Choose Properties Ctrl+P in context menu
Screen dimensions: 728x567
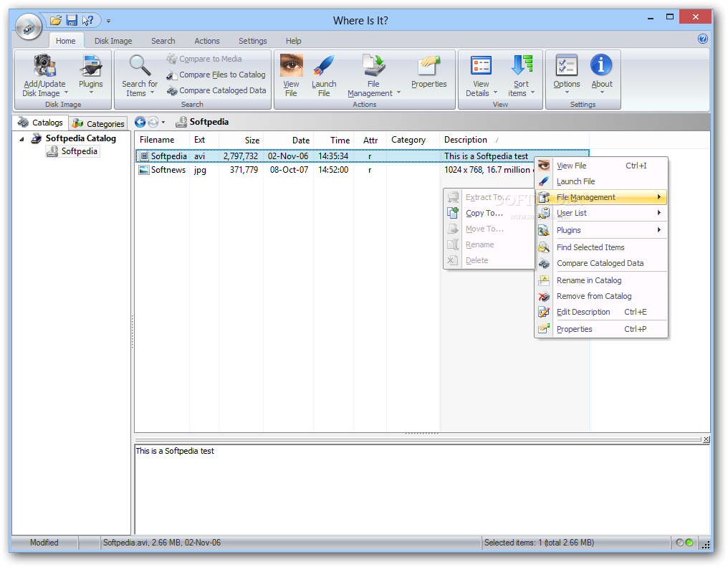click(x=601, y=329)
